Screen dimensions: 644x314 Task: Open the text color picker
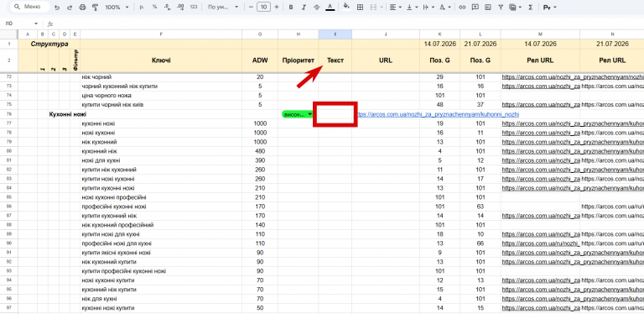(x=330, y=7)
